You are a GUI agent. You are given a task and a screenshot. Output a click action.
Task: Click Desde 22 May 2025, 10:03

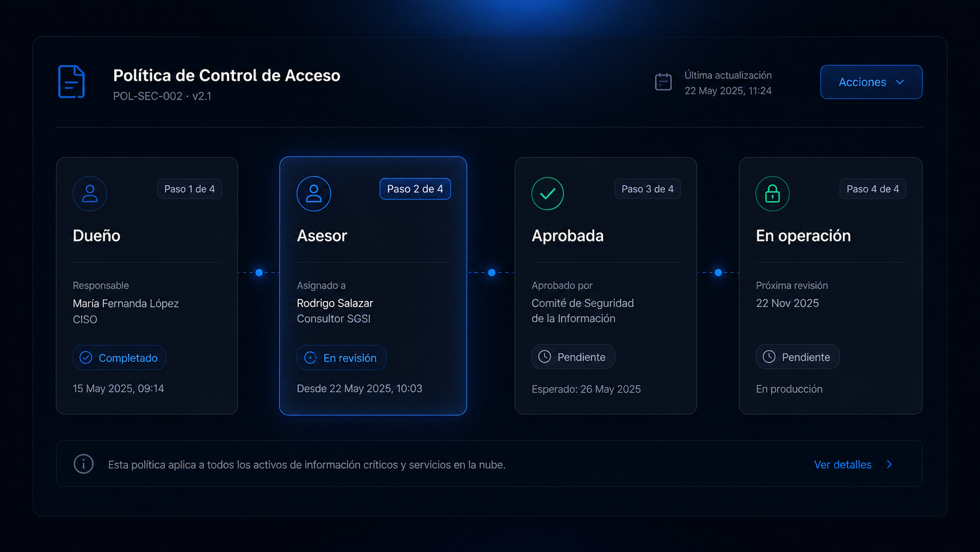[359, 388]
